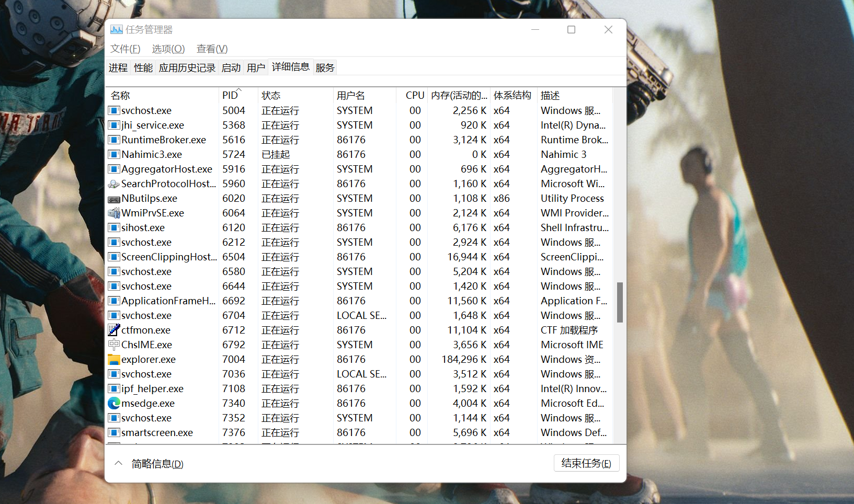
Task: Click the WmiPrvSE.exe process icon
Action: [113, 213]
